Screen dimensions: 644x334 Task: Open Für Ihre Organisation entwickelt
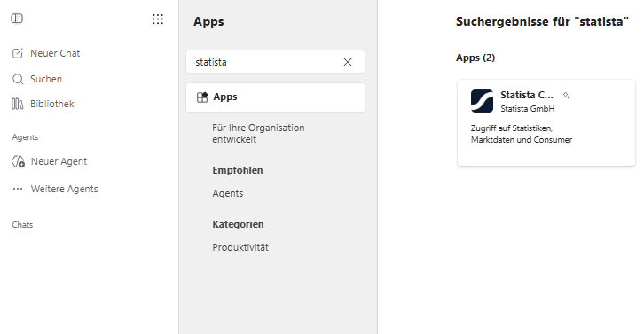258,134
